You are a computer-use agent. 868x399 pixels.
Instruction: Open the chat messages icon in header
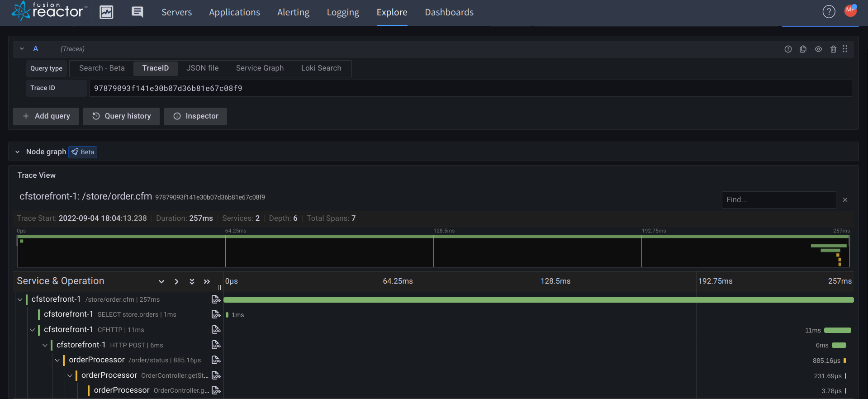(137, 12)
